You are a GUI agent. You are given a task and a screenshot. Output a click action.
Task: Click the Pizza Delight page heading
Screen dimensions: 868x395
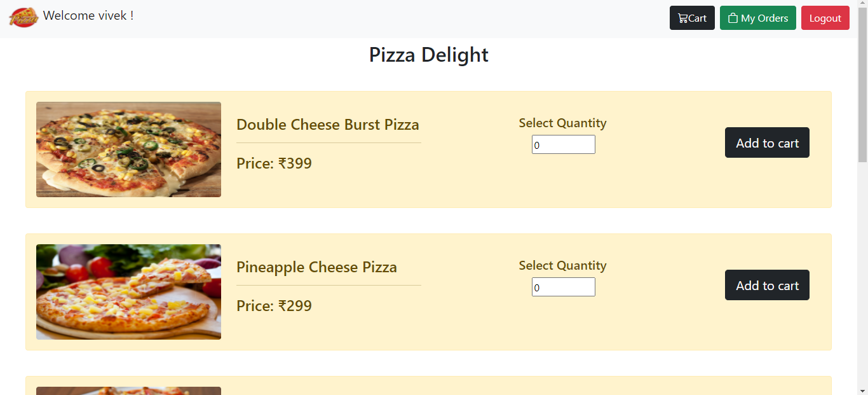coord(428,55)
